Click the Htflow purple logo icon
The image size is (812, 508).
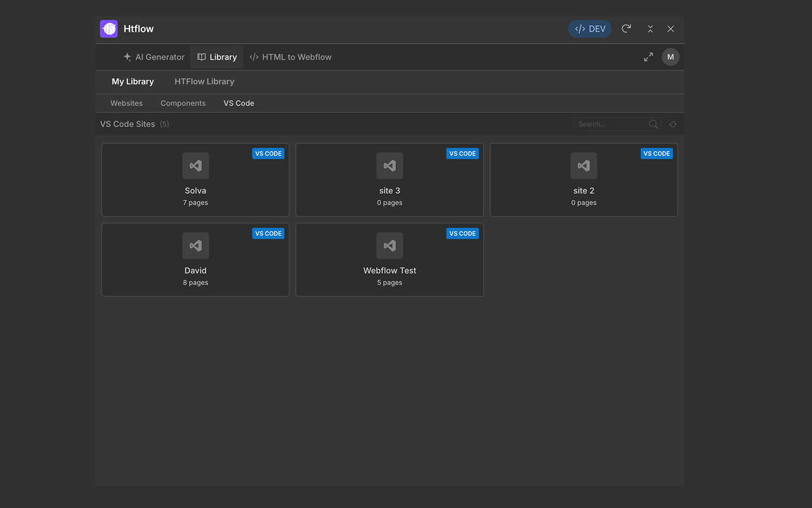(109, 29)
